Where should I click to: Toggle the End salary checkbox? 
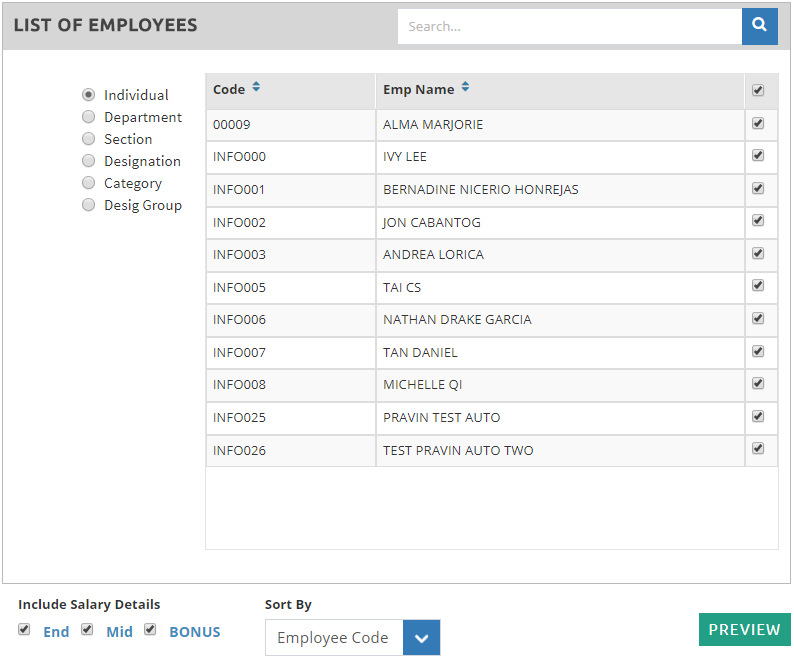(x=24, y=630)
